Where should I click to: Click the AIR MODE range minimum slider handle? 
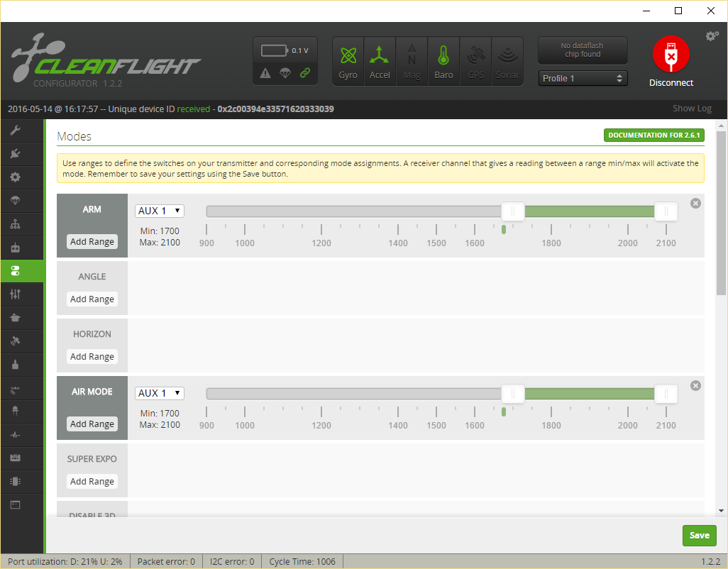(x=512, y=394)
